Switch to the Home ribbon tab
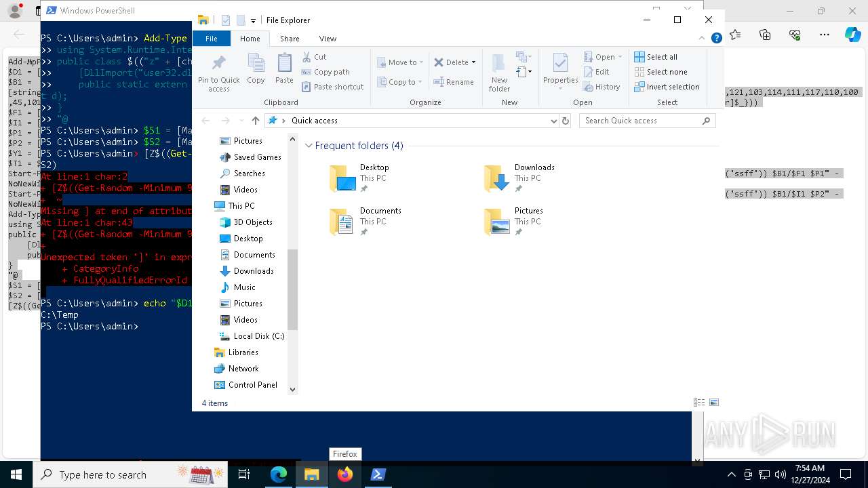 [250, 39]
